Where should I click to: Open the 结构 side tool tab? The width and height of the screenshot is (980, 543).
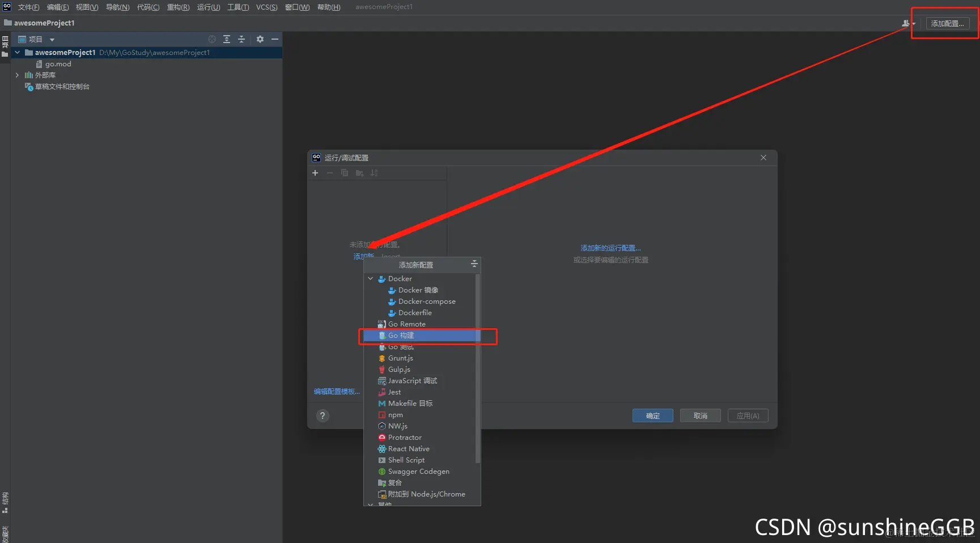pyautogui.click(x=5, y=502)
